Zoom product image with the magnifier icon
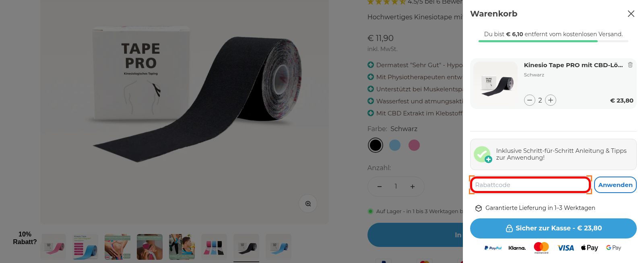 pos(308,203)
